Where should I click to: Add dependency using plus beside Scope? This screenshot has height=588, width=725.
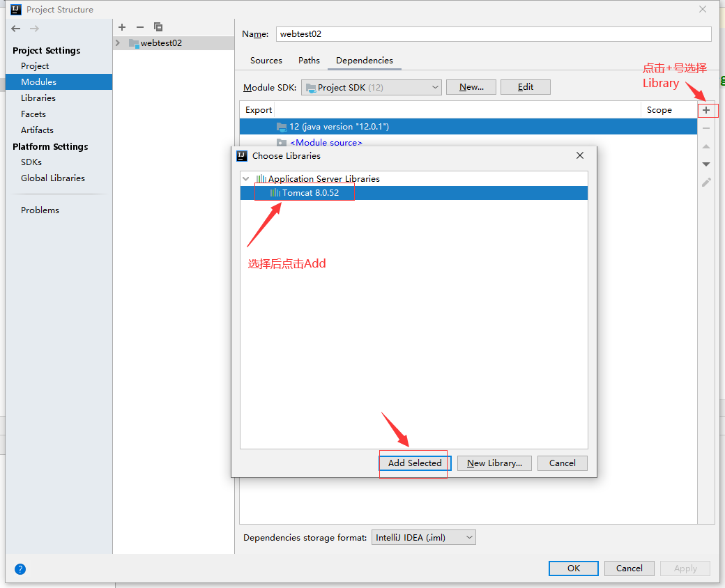point(706,110)
